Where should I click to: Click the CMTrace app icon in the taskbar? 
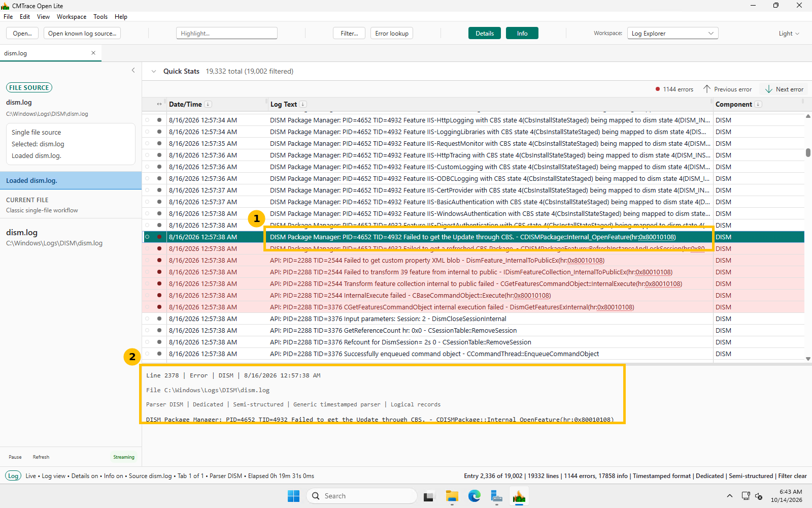pos(519,496)
